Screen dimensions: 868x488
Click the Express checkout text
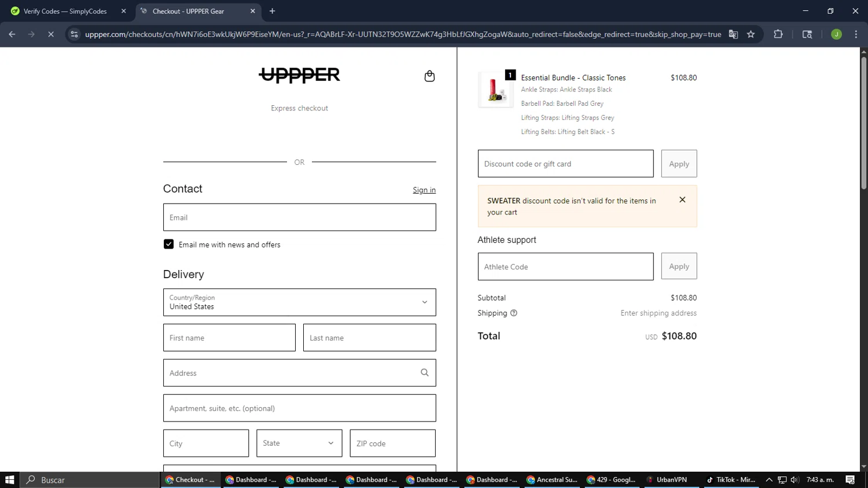[299, 108]
